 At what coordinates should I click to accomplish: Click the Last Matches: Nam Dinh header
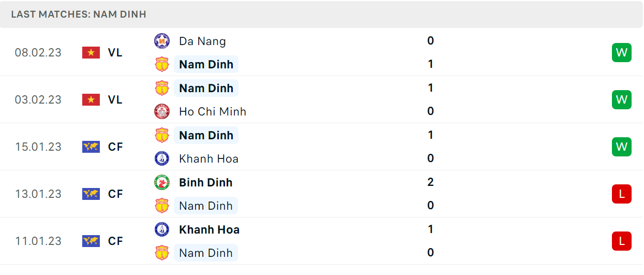click(79, 15)
